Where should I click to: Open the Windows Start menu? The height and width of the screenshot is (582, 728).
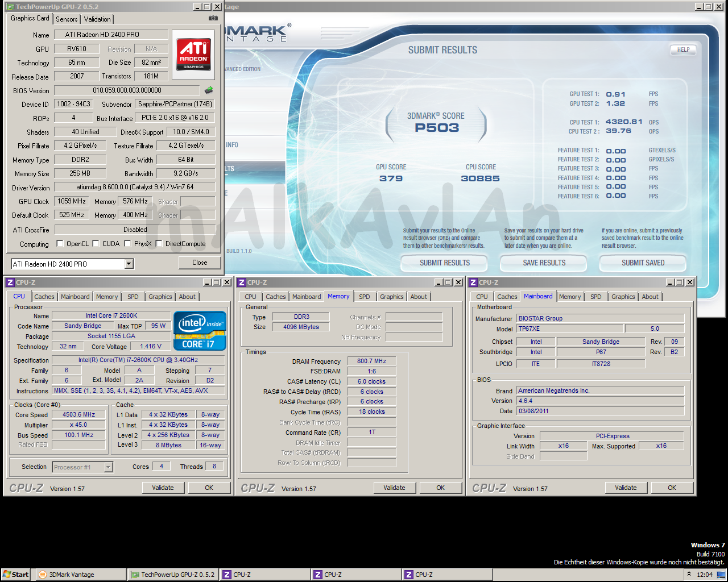click(15, 575)
